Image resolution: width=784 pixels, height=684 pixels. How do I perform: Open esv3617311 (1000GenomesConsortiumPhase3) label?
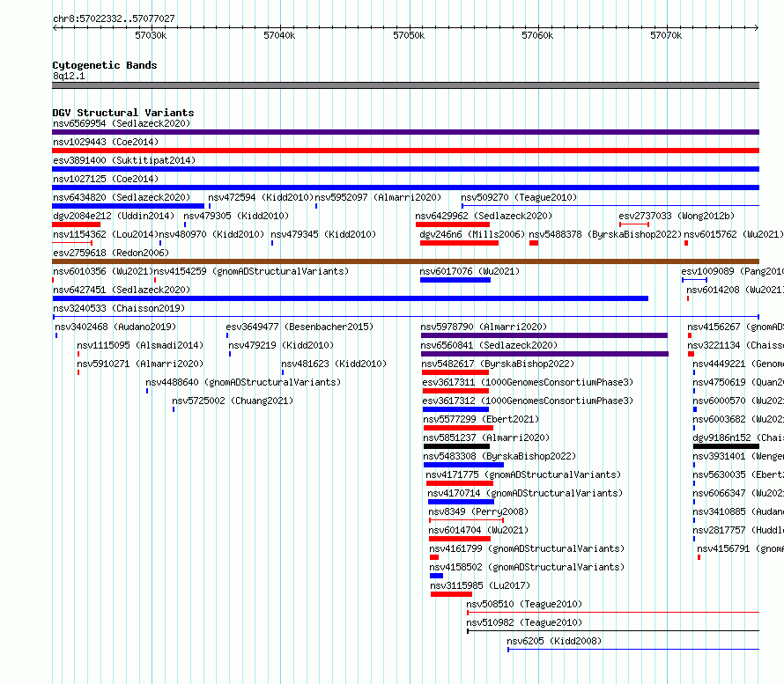tap(528, 382)
